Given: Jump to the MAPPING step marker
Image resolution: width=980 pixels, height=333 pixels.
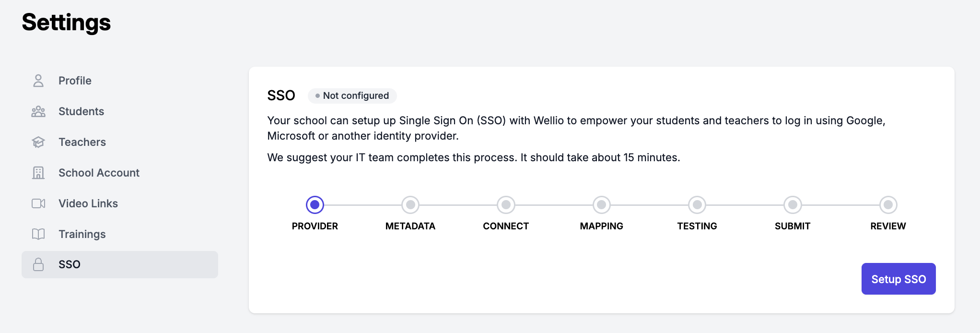Looking at the screenshot, I should (602, 205).
